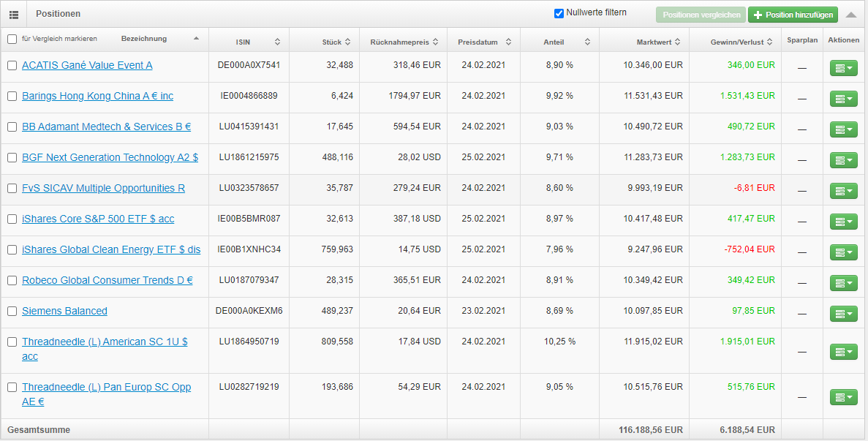Viewport: 868px width, 441px height.
Task: Tick checkbox for BGF Next Generation Technology
Action: point(12,158)
